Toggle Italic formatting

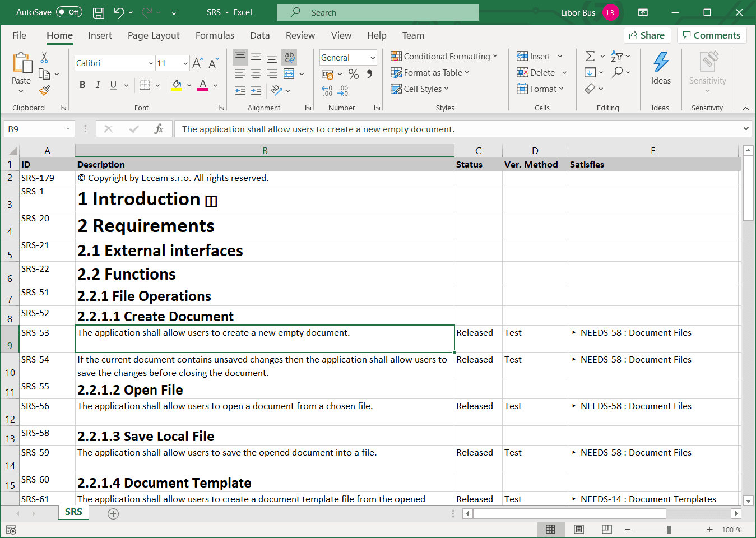pos(98,85)
